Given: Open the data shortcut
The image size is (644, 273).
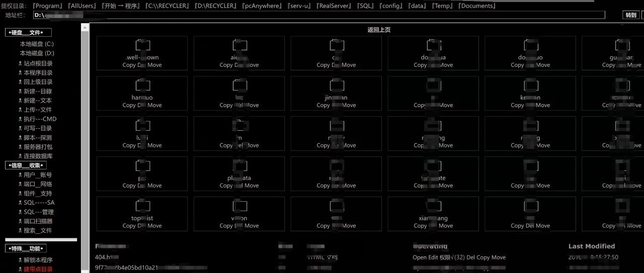Looking at the screenshot, I should [418, 6].
